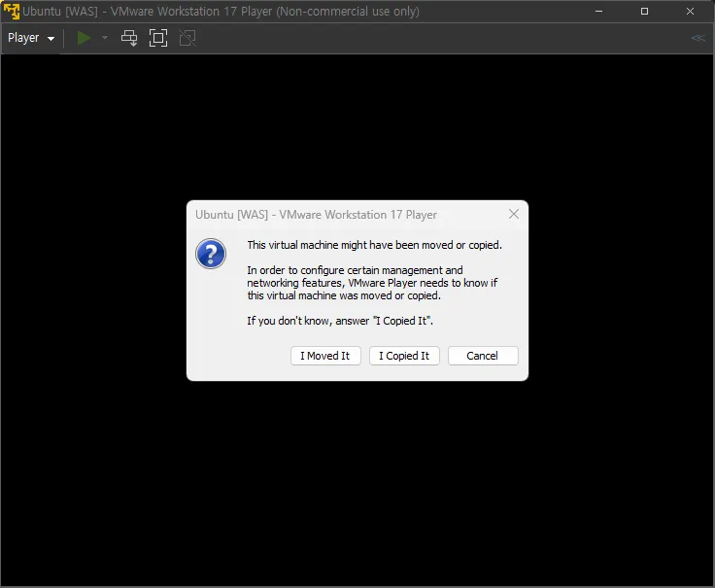Click the green Power On play icon
715x588 pixels.
tap(84, 38)
